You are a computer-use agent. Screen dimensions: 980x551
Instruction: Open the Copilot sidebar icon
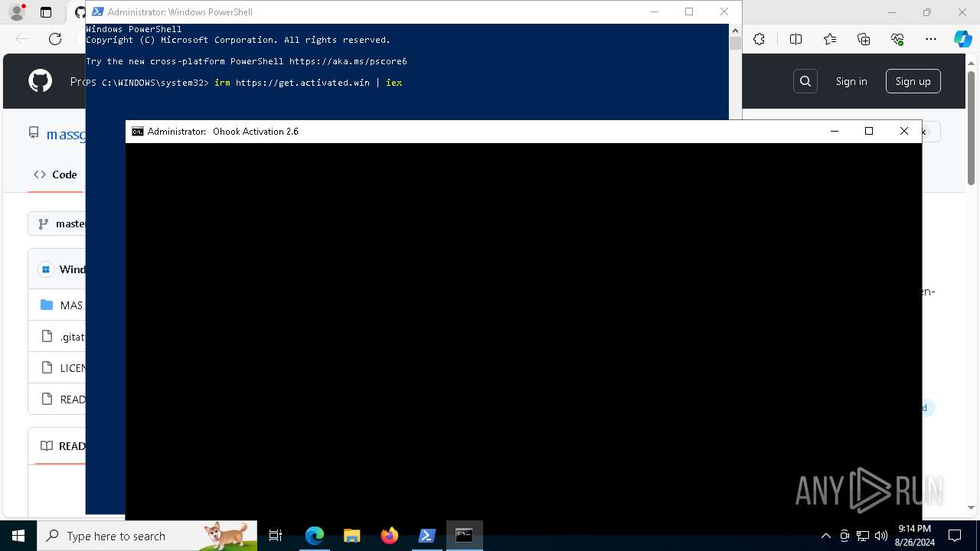[962, 39]
